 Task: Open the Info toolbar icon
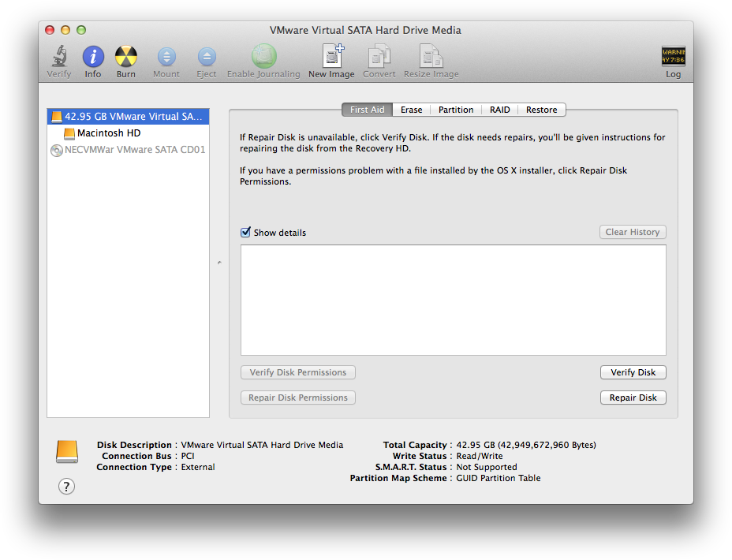click(93, 57)
